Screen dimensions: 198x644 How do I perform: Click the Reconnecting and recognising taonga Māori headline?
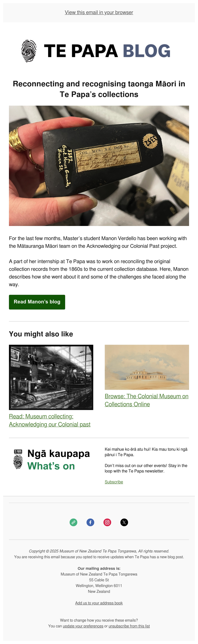[99, 89]
